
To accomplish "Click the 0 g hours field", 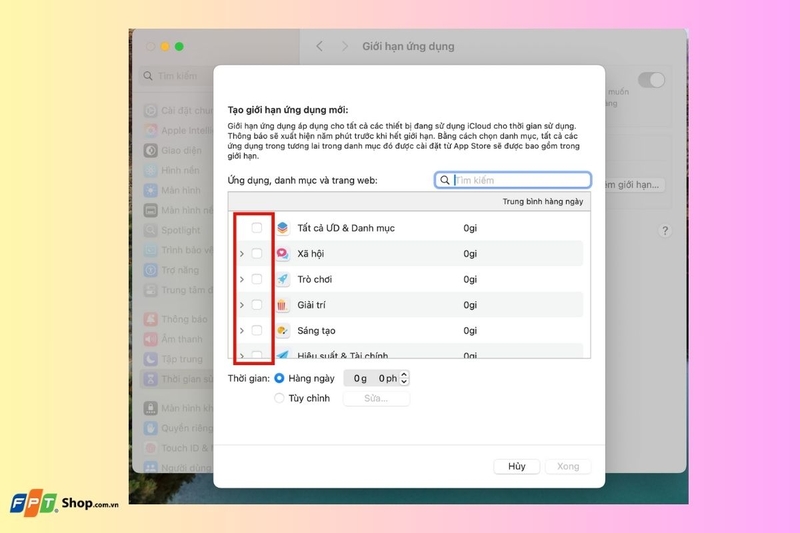I will coord(360,378).
